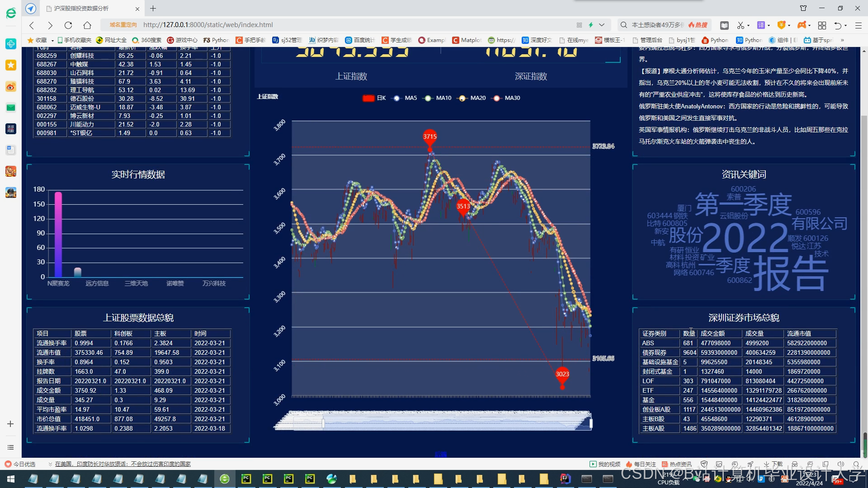Toggle the 日K series in chart legend
Viewport: 868px width, 488px height.
(x=374, y=98)
